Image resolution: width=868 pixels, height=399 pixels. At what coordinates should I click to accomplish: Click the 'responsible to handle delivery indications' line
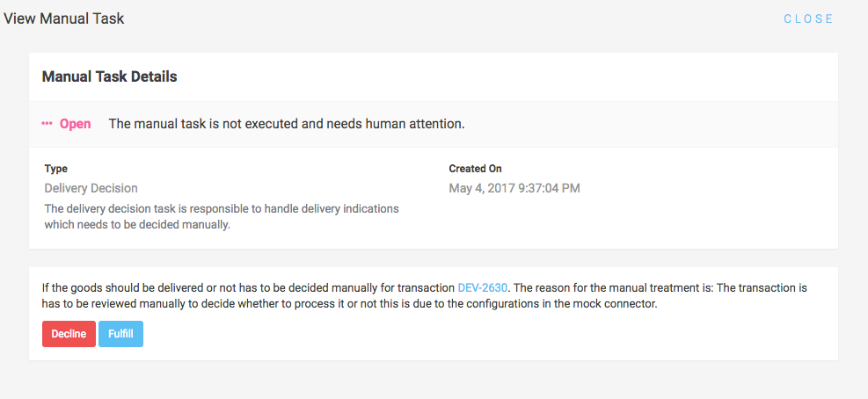pyautogui.click(x=221, y=208)
